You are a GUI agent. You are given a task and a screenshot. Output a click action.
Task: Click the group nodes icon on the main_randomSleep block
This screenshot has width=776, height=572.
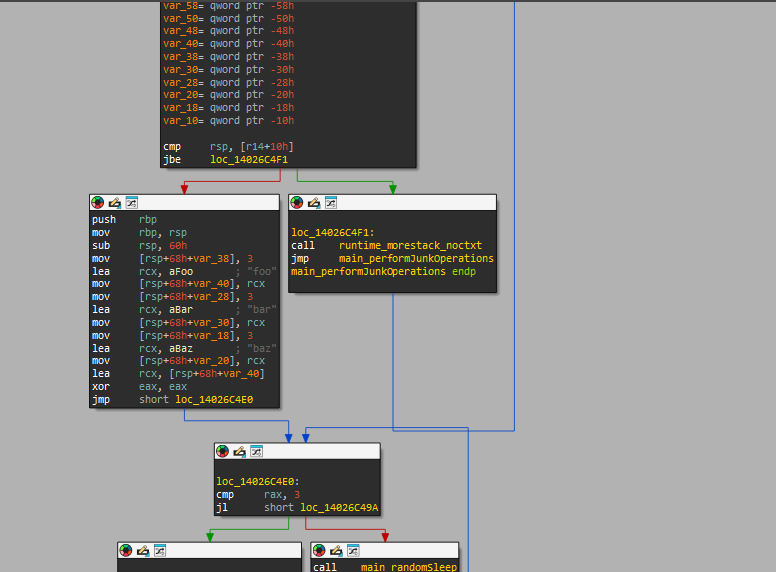click(353, 550)
